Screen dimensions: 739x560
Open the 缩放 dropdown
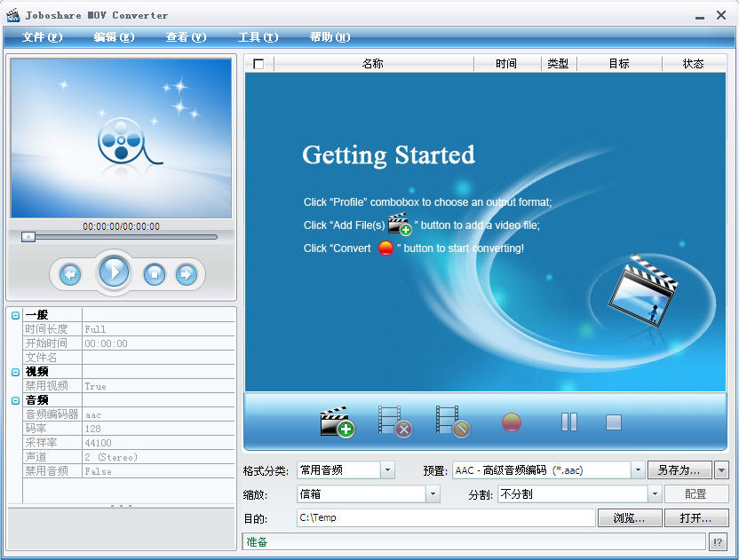(x=433, y=494)
